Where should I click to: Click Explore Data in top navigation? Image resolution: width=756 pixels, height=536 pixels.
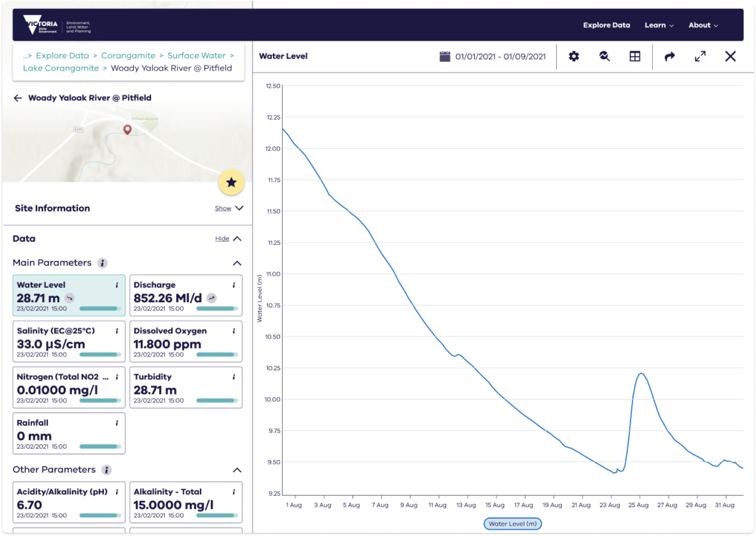606,25
